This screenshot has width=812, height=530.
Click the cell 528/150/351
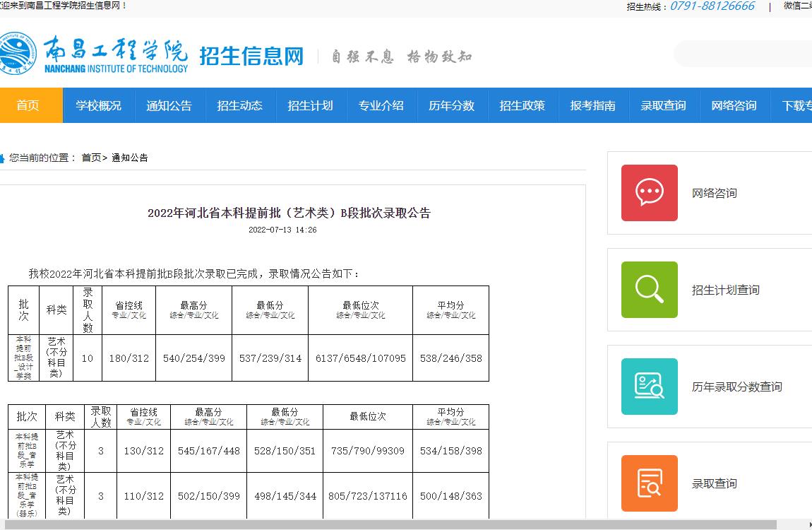(x=285, y=452)
